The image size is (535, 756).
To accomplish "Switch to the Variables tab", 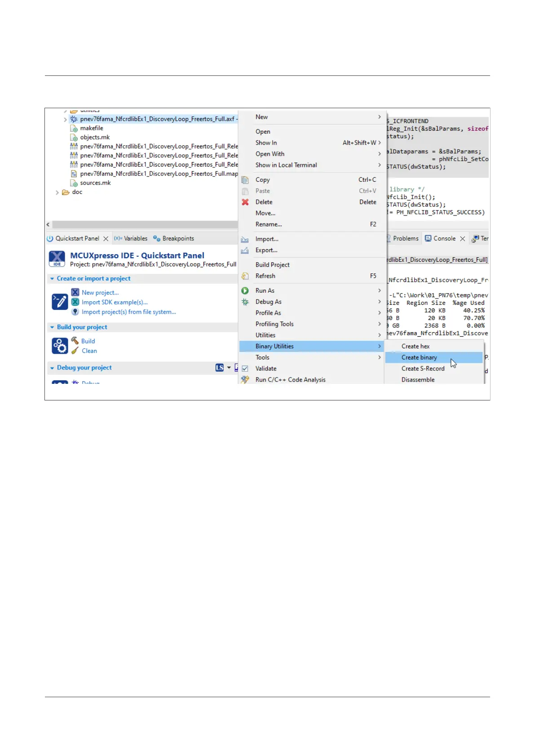I will [x=131, y=238].
